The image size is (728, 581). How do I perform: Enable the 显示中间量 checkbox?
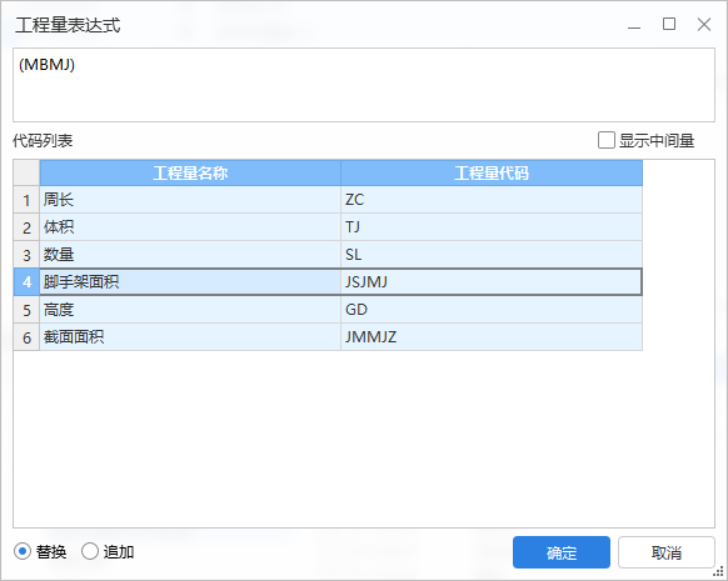tap(606, 140)
